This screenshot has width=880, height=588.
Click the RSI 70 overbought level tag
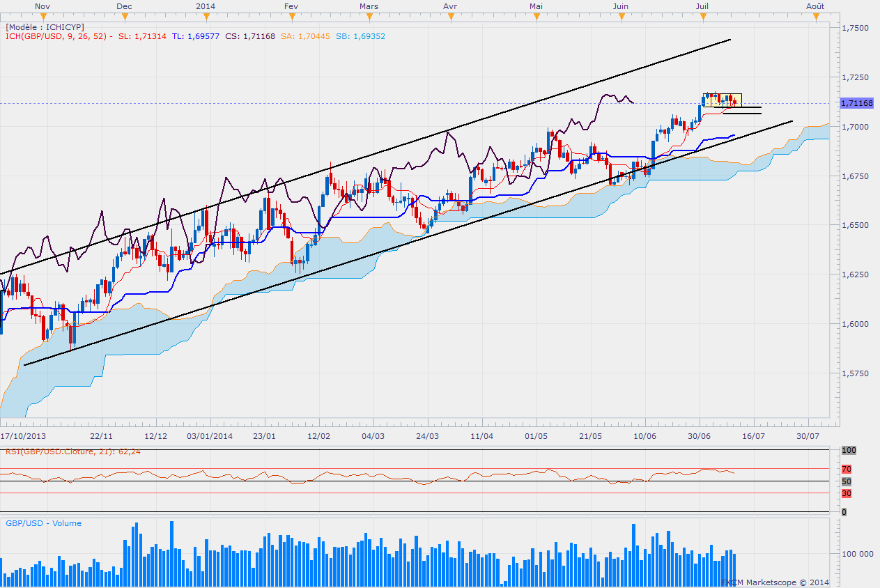(x=845, y=469)
